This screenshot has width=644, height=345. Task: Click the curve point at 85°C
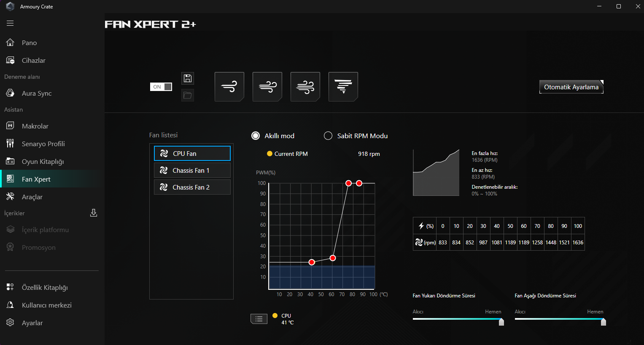point(359,183)
